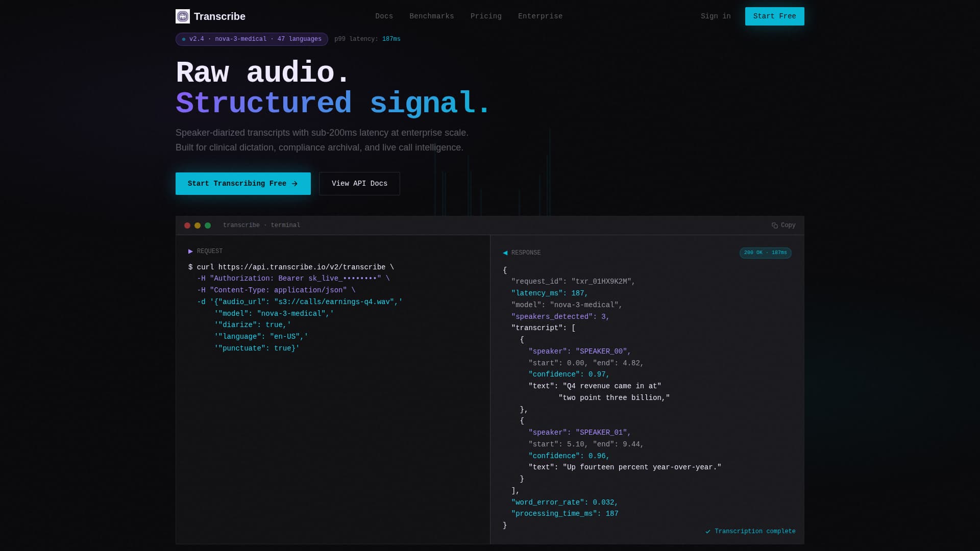Click the Start Free button
The image size is (980, 551).
[774, 16]
